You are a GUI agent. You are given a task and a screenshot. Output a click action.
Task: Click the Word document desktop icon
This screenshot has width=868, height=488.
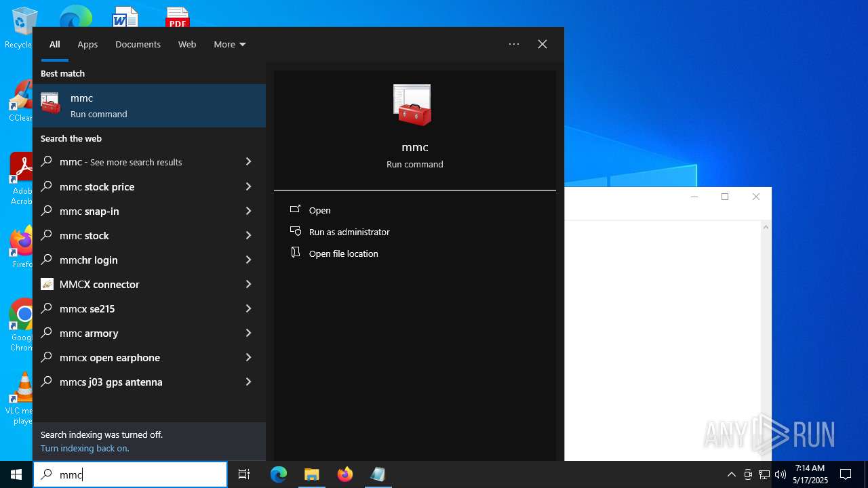click(125, 17)
